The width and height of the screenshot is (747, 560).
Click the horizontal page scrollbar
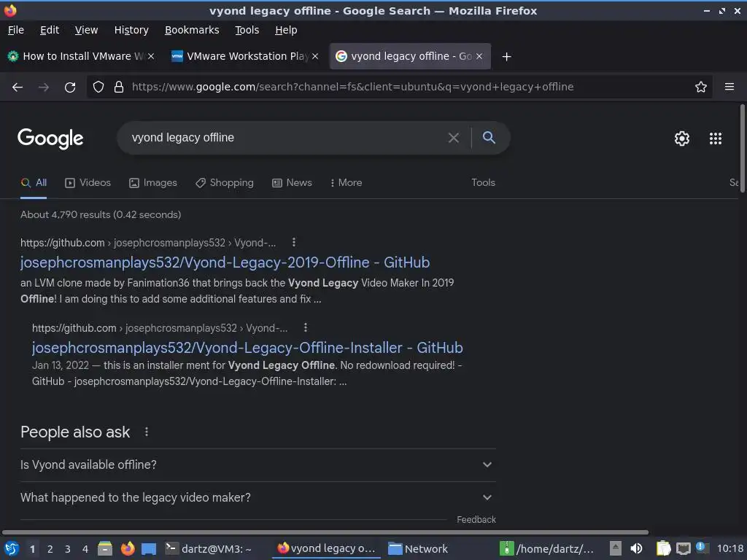pyautogui.click(x=325, y=532)
